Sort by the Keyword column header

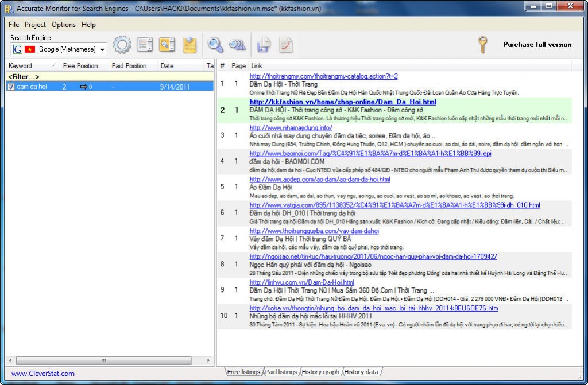pos(21,66)
